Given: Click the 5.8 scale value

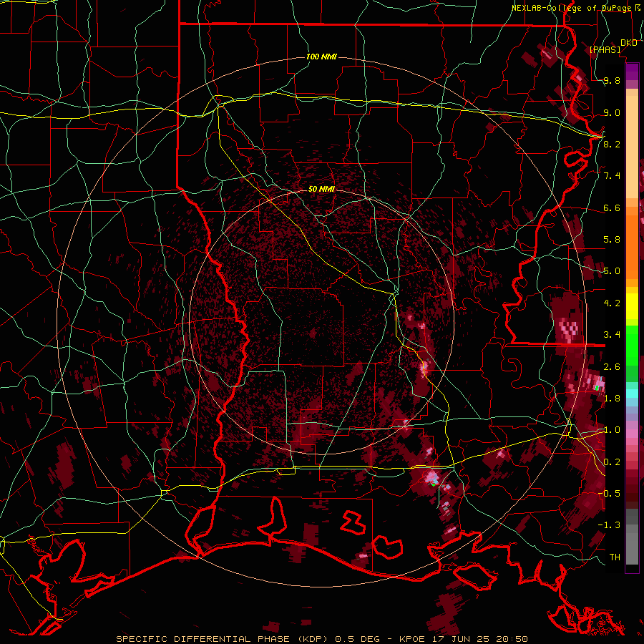Looking at the screenshot, I should 612,240.
